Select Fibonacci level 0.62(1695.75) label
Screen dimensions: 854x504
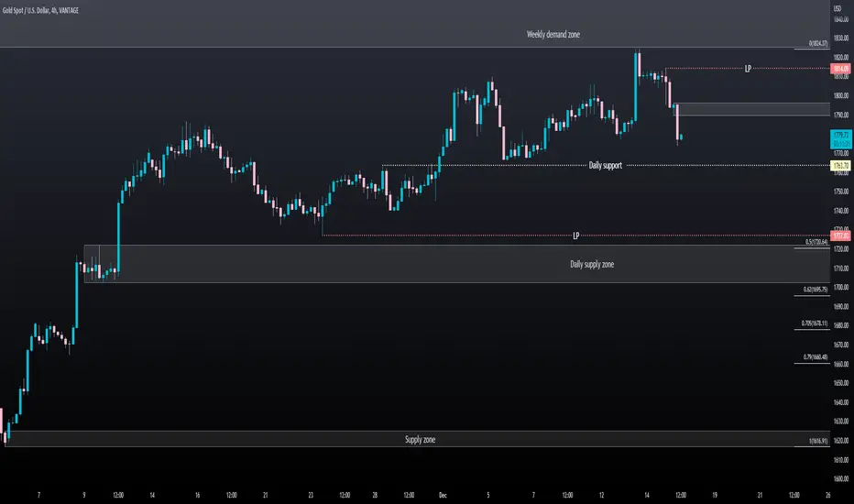pyautogui.click(x=816, y=290)
